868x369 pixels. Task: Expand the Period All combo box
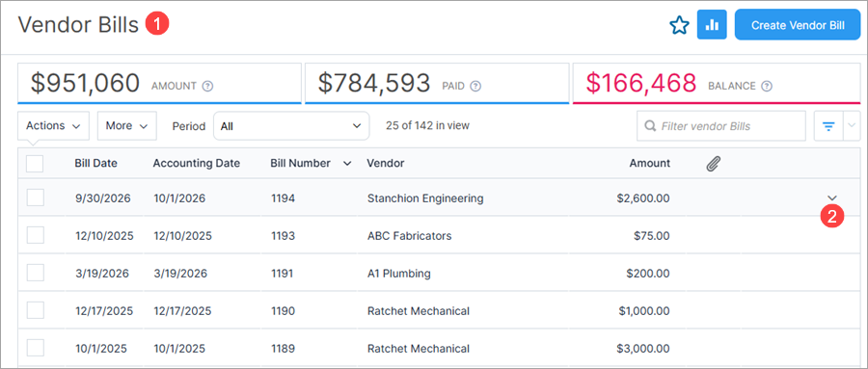291,126
